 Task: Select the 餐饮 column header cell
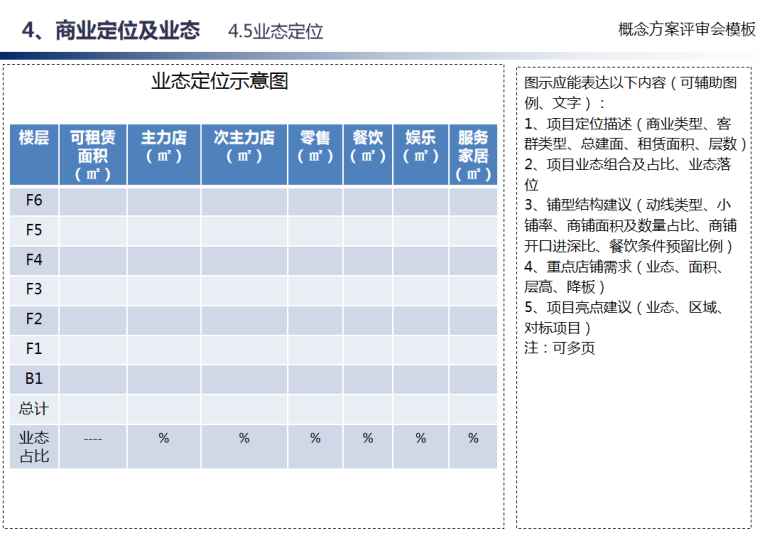coord(368,146)
